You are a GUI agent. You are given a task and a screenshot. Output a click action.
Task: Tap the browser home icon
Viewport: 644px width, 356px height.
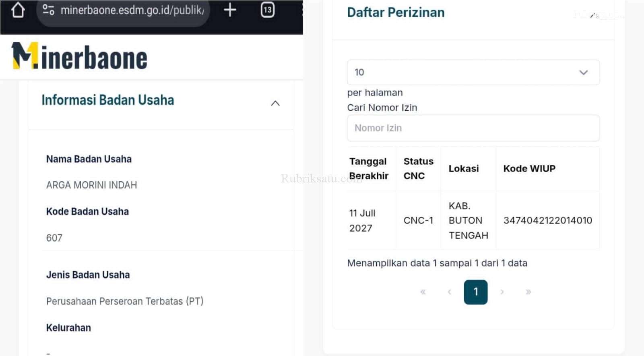18,10
